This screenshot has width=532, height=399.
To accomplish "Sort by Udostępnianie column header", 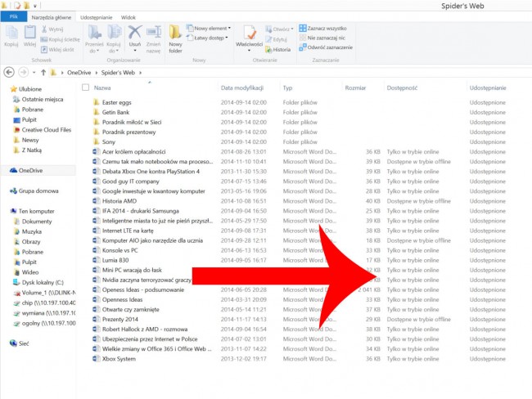I will 488,87.
